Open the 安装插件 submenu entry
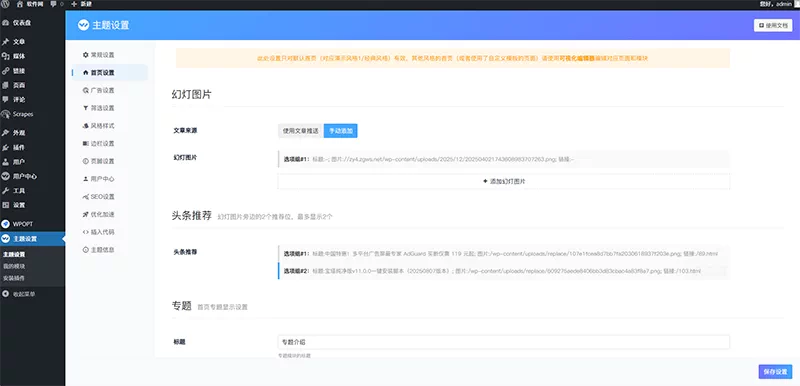 (x=14, y=278)
